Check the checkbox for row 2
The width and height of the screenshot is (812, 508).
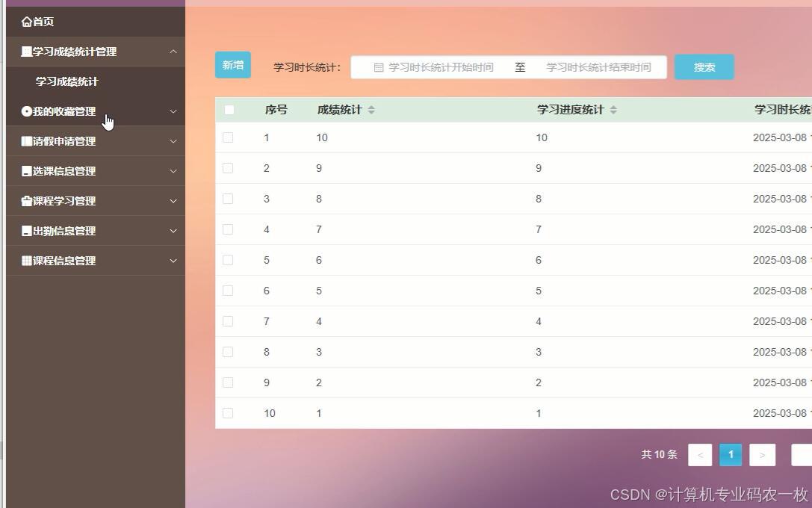pos(228,168)
